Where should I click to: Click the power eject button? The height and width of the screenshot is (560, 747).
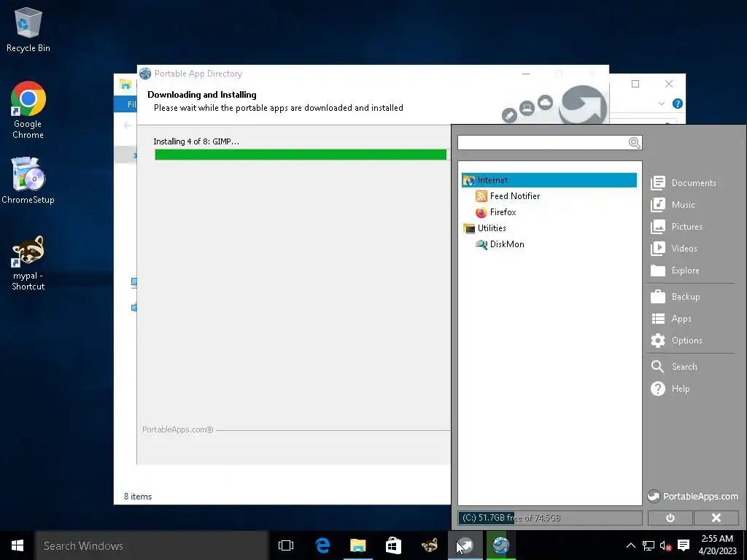tap(670, 518)
